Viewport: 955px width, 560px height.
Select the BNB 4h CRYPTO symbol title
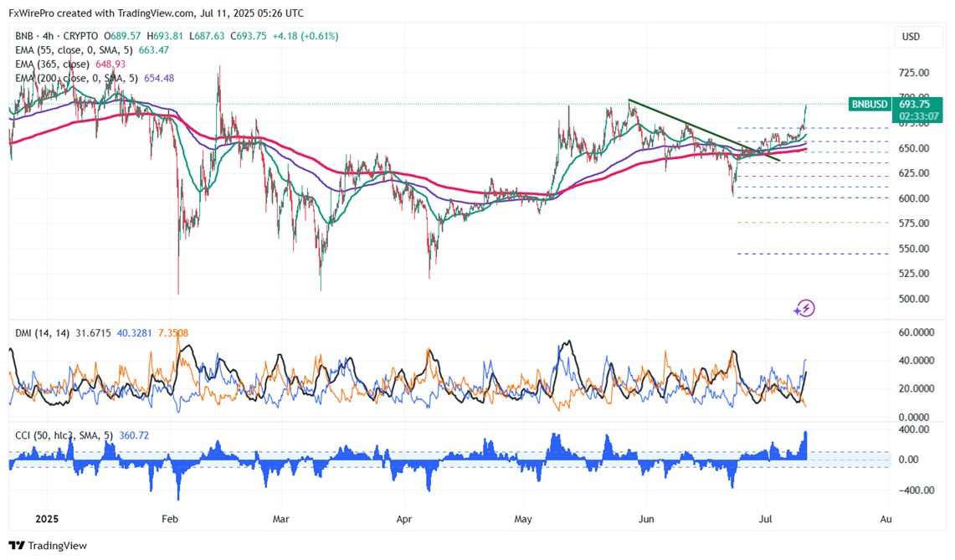point(57,36)
